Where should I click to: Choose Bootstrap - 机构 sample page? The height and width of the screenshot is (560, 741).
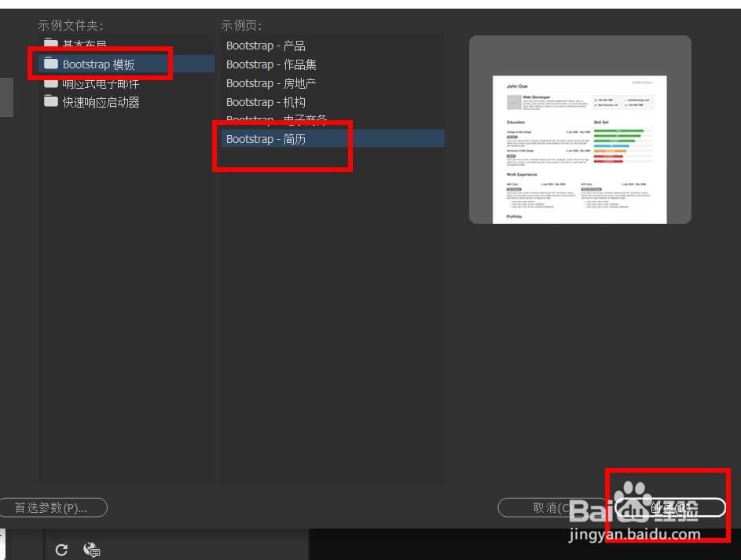[332, 102]
